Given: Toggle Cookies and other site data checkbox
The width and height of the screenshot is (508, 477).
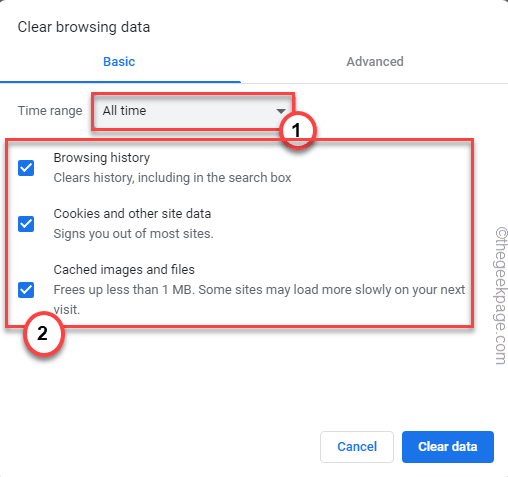Looking at the screenshot, I should point(26,224).
